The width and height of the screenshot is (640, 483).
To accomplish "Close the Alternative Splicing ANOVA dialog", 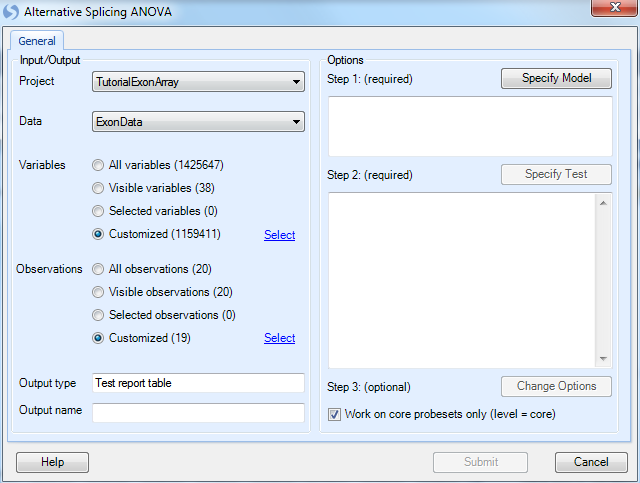I will pyautogui.click(x=614, y=7).
